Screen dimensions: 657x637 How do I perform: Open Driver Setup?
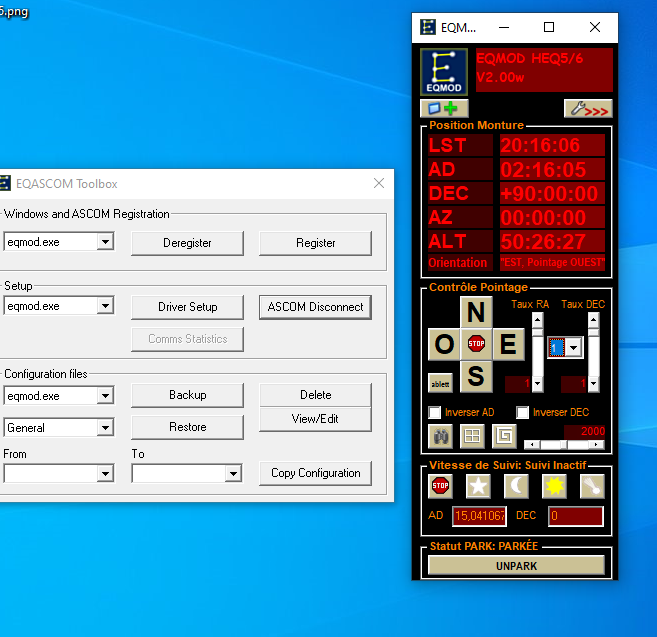(x=187, y=307)
